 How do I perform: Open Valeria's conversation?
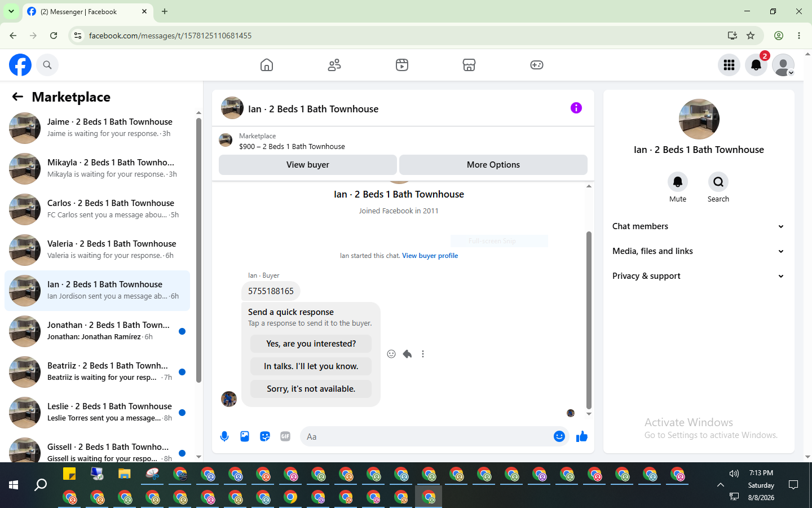[x=97, y=250]
